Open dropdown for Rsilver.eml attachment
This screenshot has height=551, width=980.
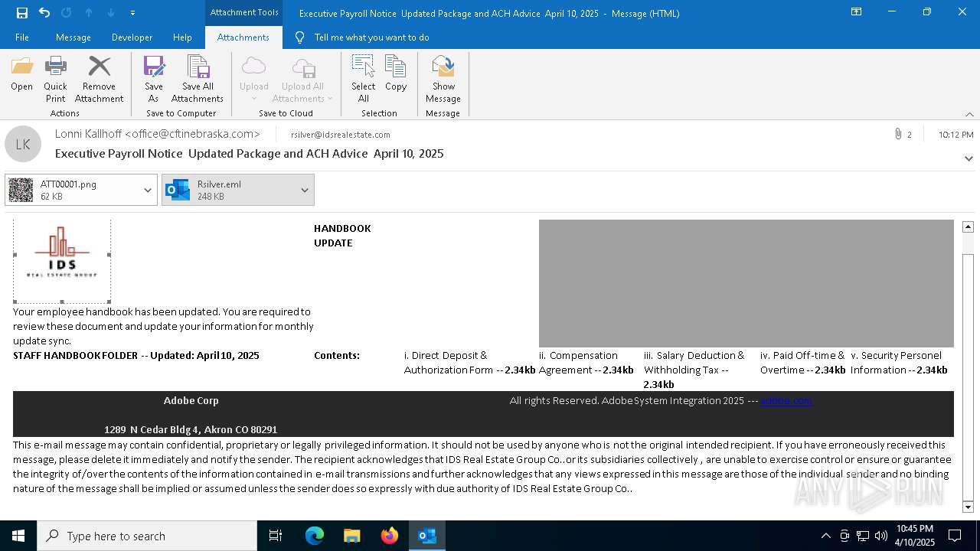pyautogui.click(x=305, y=190)
